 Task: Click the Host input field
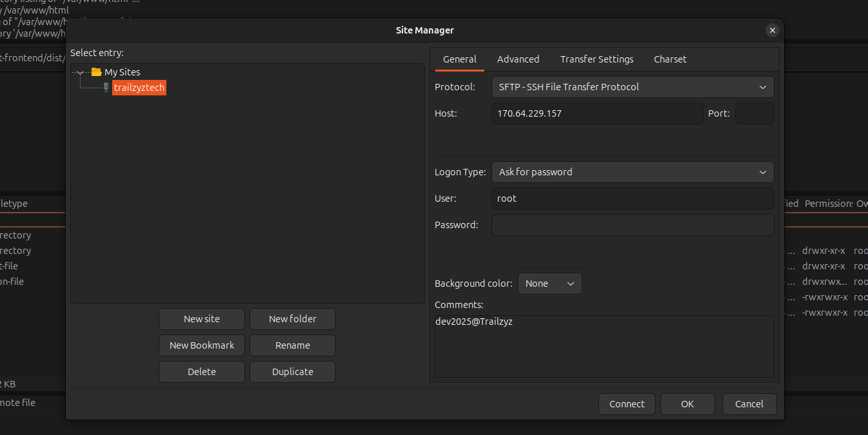pyautogui.click(x=597, y=113)
